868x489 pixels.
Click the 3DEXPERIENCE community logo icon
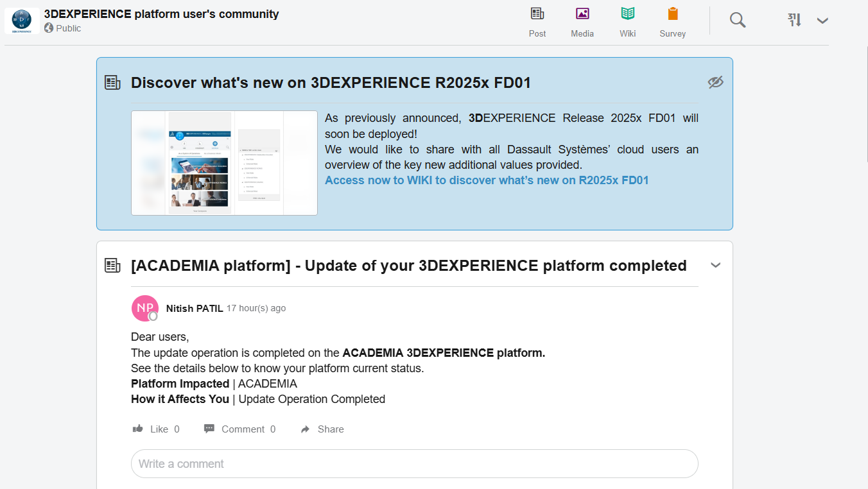pos(22,21)
